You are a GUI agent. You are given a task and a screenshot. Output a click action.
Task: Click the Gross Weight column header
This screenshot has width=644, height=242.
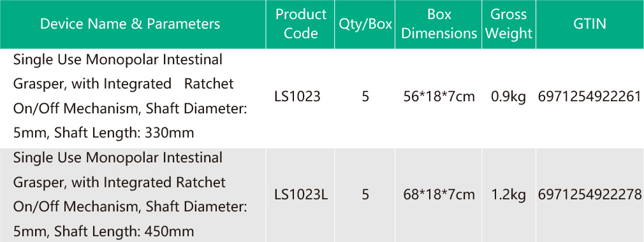pyautogui.click(x=508, y=24)
